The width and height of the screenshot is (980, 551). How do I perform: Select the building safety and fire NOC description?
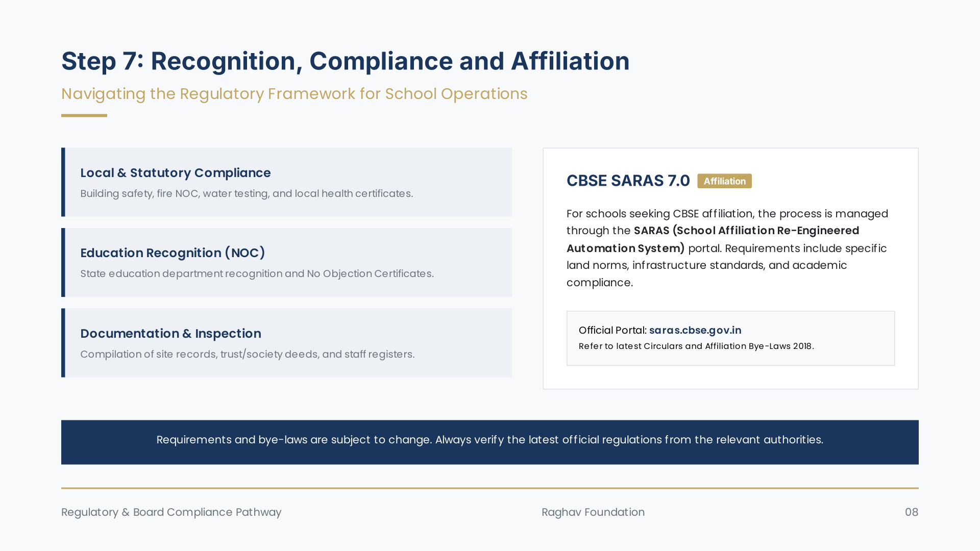point(247,194)
